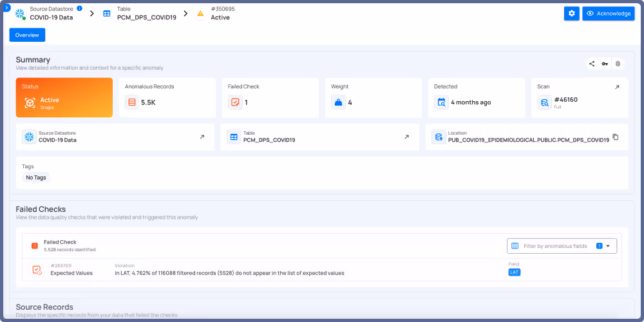Click the Failed Check card icon
This screenshot has height=322, width=644.
point(235,102)
